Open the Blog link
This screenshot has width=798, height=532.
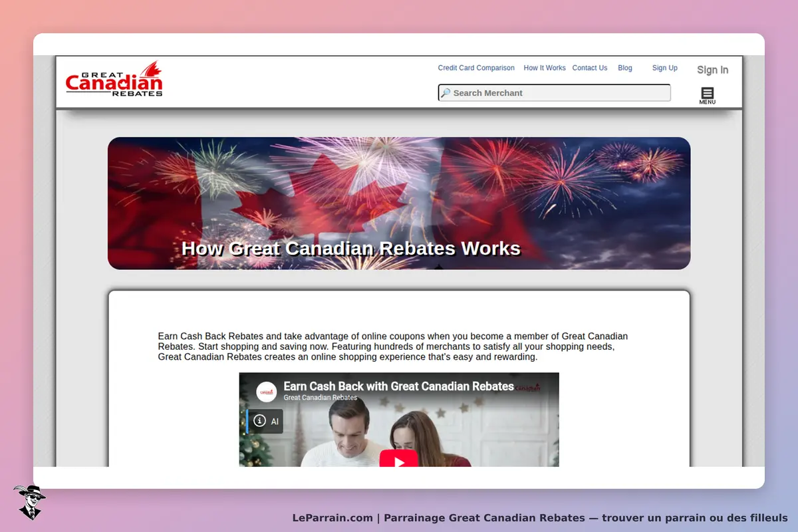click(x=625, y=68)
